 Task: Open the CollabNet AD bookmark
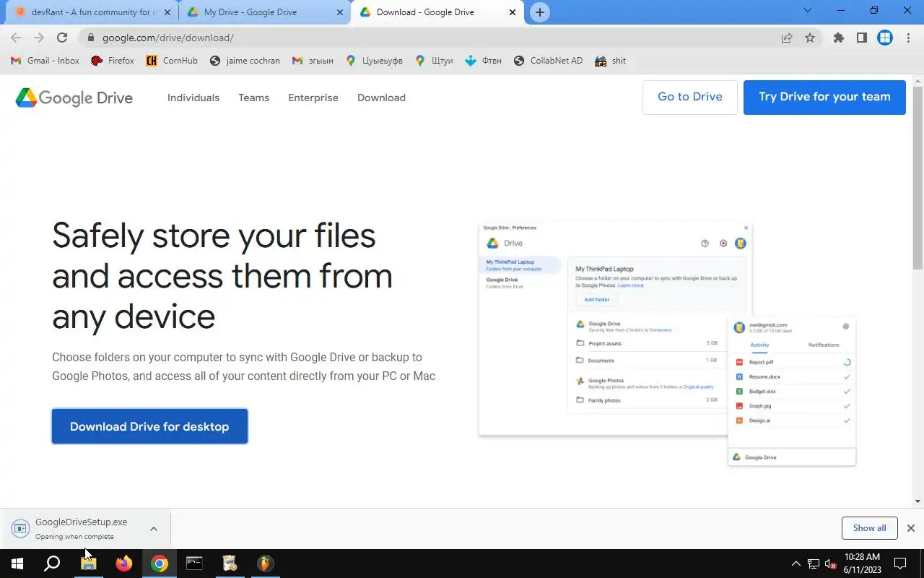pyautogui.click(x=548, y=61)
